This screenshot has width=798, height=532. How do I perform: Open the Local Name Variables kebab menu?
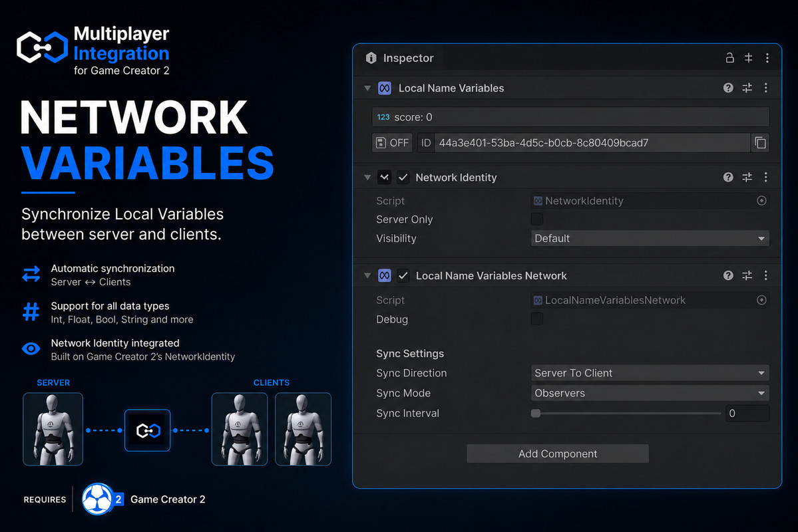[x=765, y=88]
